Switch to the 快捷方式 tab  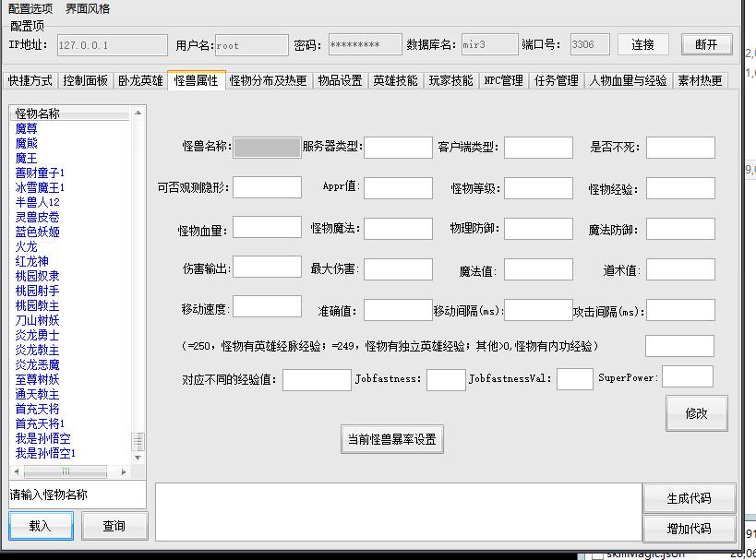point(30,80)
